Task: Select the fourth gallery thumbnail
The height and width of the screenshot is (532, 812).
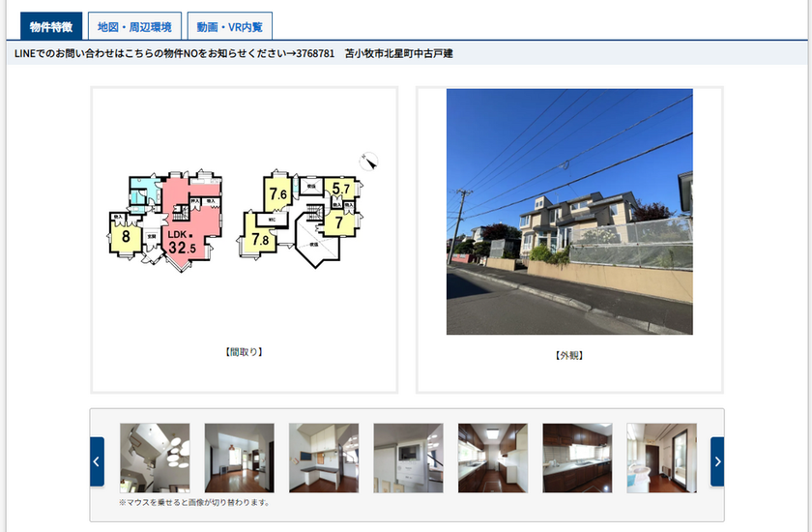Action: [408, 458]
